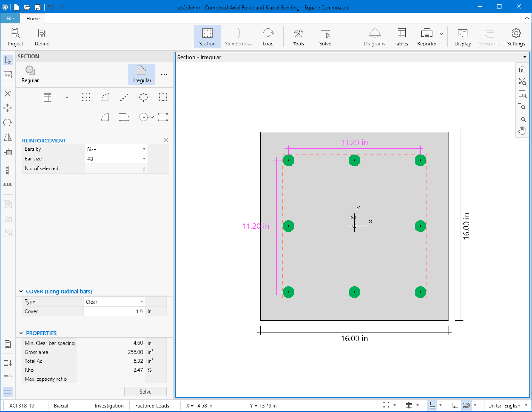Image resolution: width=532 pixels, height=412 pixels.
Task: Click the home view icon in viewport
Action: point(522,69)
